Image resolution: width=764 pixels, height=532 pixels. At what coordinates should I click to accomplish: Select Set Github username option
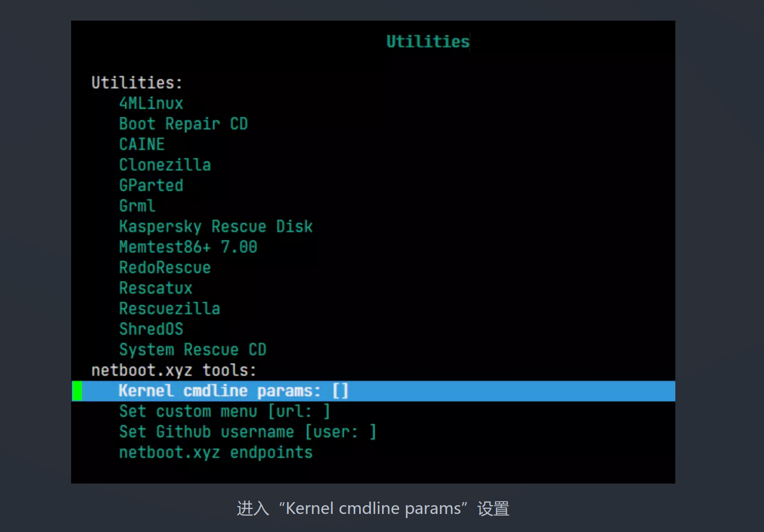point(248,432)
